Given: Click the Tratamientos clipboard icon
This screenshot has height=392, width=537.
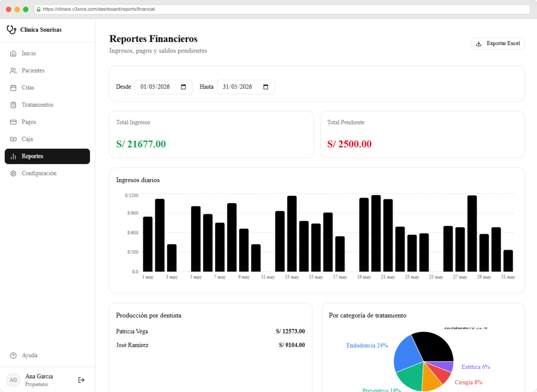Looking at the screenshot, I should tap(13, 105).
